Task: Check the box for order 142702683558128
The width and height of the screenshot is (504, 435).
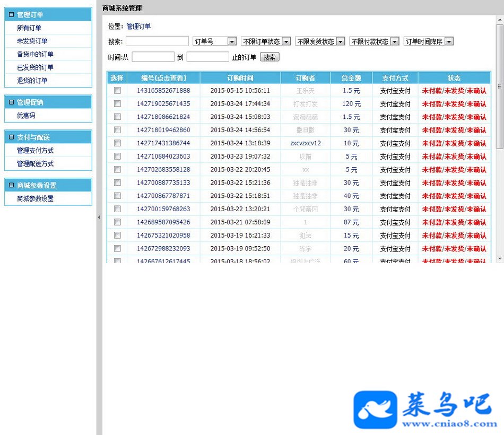Action: (x=117, y=169)
